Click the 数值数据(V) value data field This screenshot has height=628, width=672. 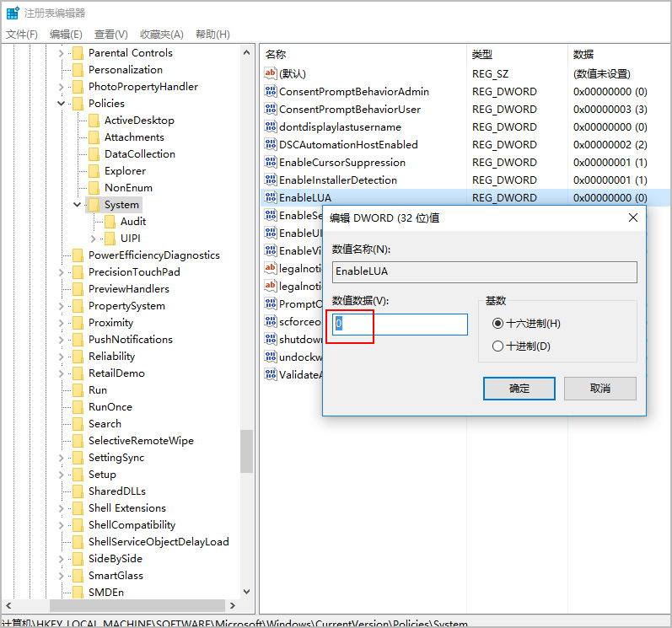point(400,325)
